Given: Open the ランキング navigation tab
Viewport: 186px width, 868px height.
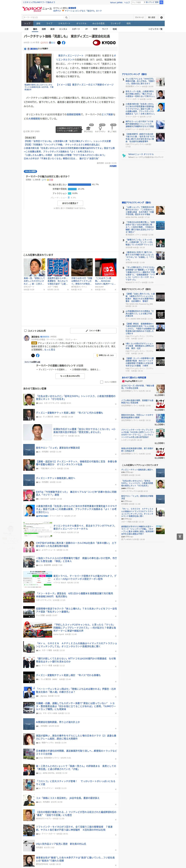Looking at the screenshot, I should tap(115, 24).
